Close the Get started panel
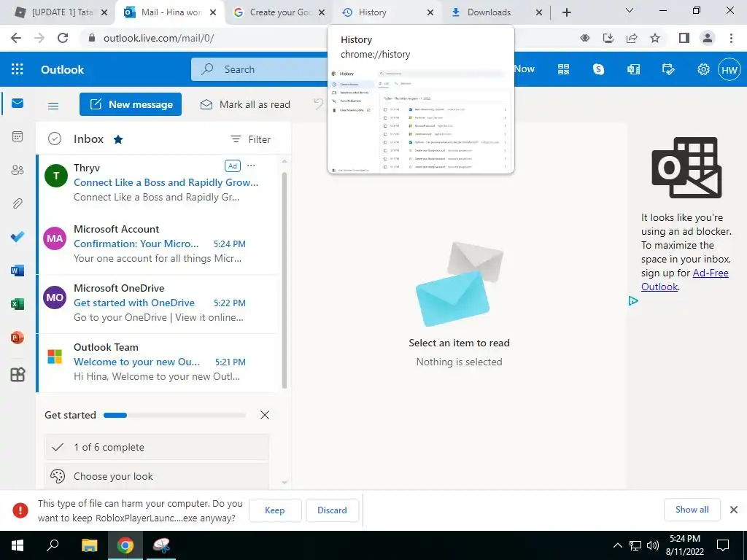Screen dimensions: 747x560 coord(265,415)
